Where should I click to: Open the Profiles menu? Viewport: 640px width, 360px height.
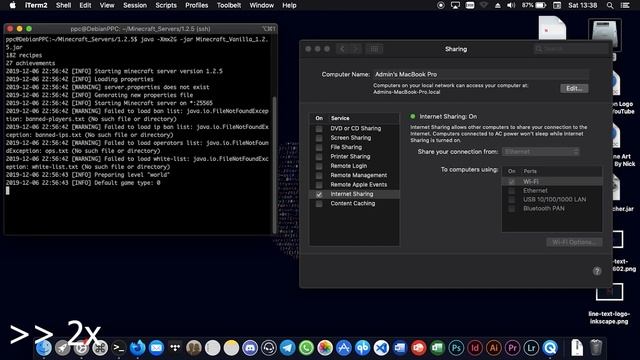click(196, 5)
